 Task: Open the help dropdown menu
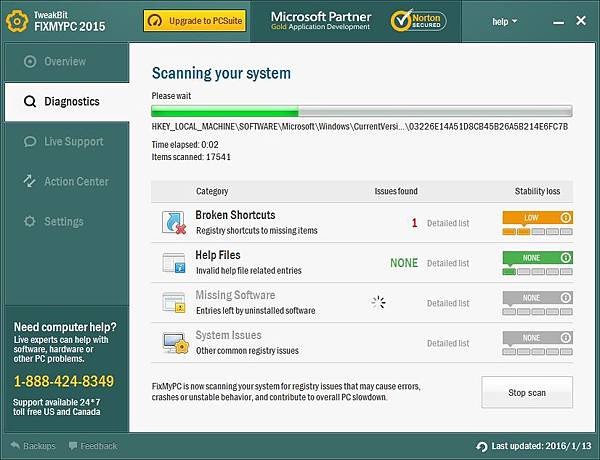(504, 22)
